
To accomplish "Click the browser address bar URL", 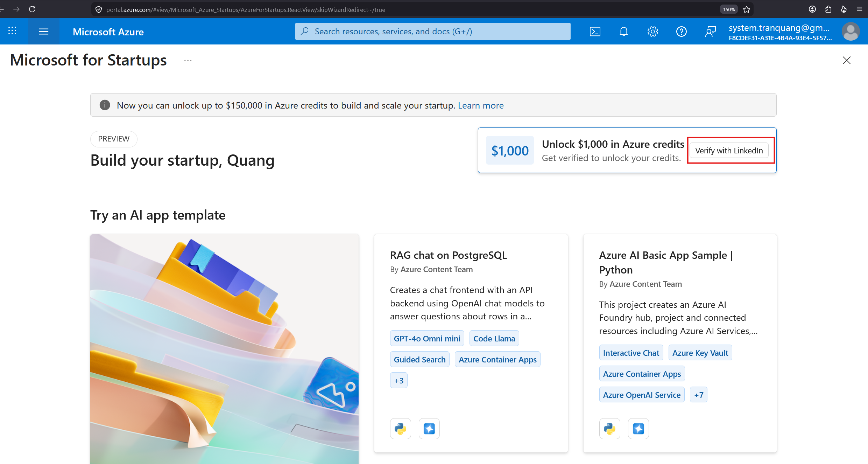I will pos(246,9).
